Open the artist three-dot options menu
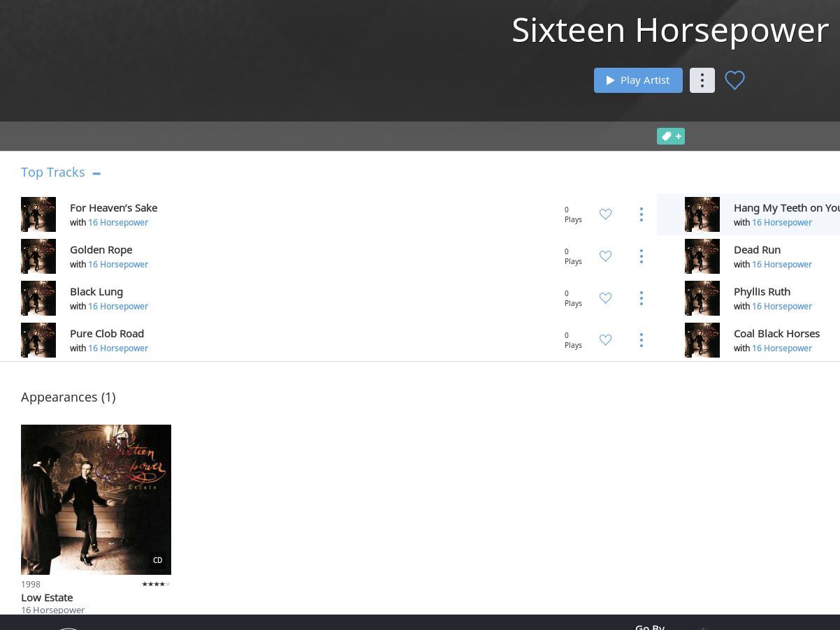The image size is (840, 630). [702, 80]
